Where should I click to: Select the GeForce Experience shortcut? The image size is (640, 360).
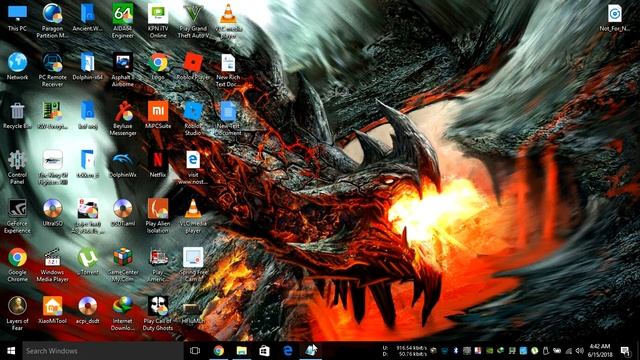coord(17,216)
